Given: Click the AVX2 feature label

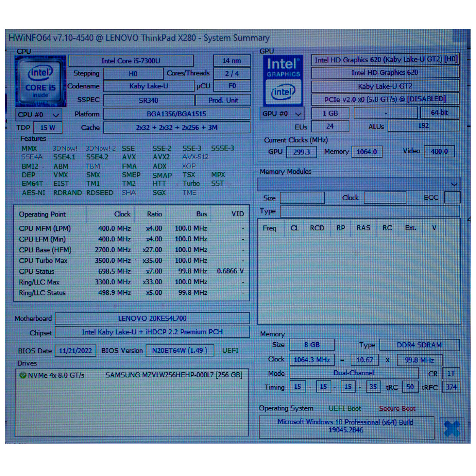Looking at the screenshot, I should 161,157.
